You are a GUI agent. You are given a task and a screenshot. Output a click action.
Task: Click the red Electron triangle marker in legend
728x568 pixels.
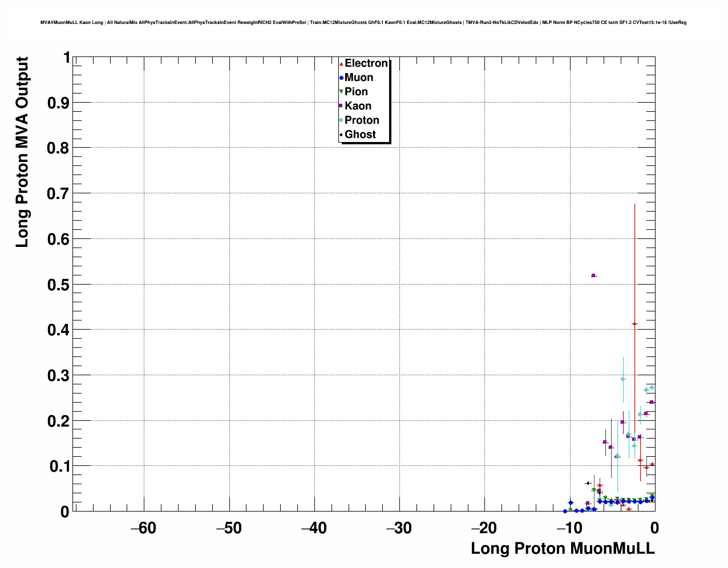point(341,64)
